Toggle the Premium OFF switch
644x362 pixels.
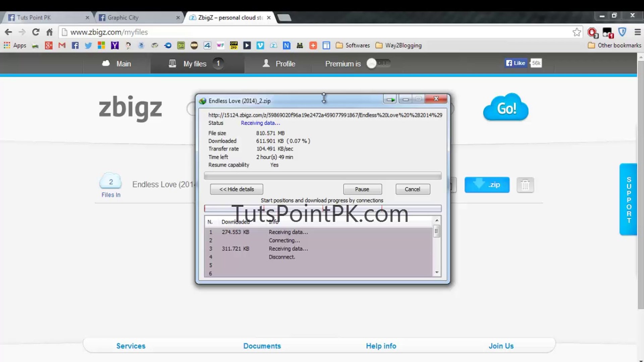(x=379, y=63)
